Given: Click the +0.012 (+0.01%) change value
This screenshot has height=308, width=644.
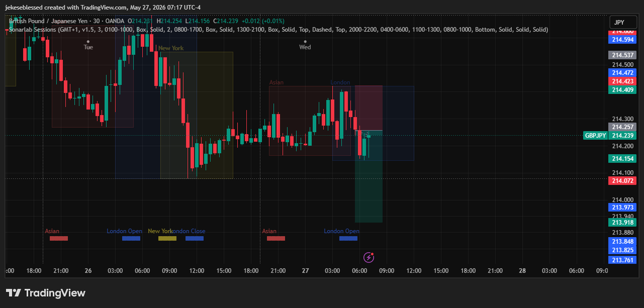Looking at the screenshot, I should 262,20.
